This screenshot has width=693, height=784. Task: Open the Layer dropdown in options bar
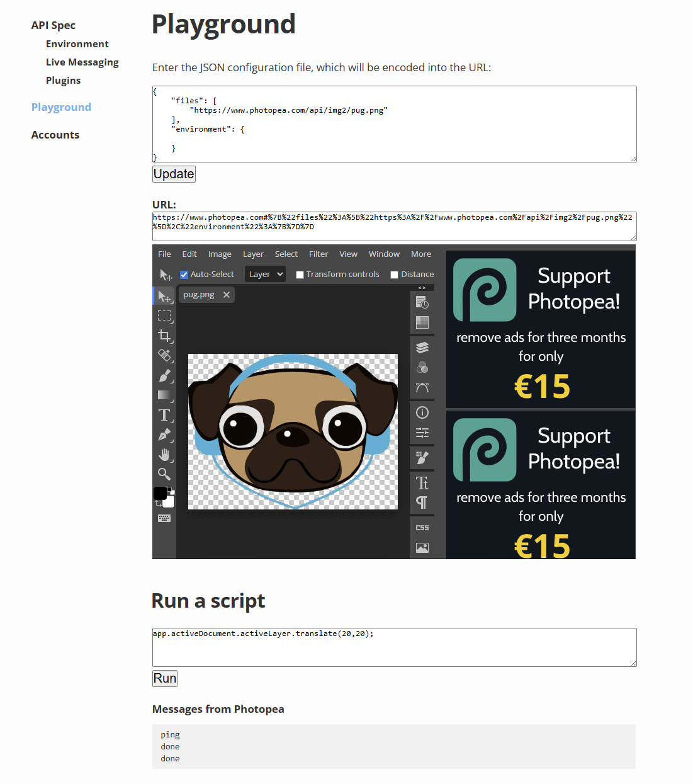pos(265,274)
